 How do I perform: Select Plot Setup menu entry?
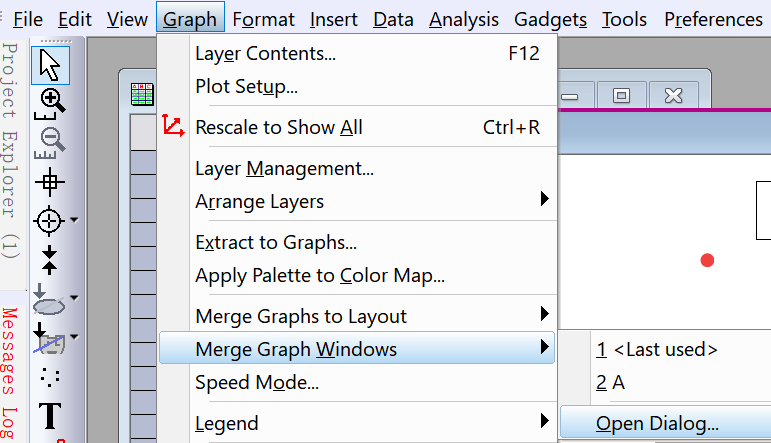click(x=246, y=86)
